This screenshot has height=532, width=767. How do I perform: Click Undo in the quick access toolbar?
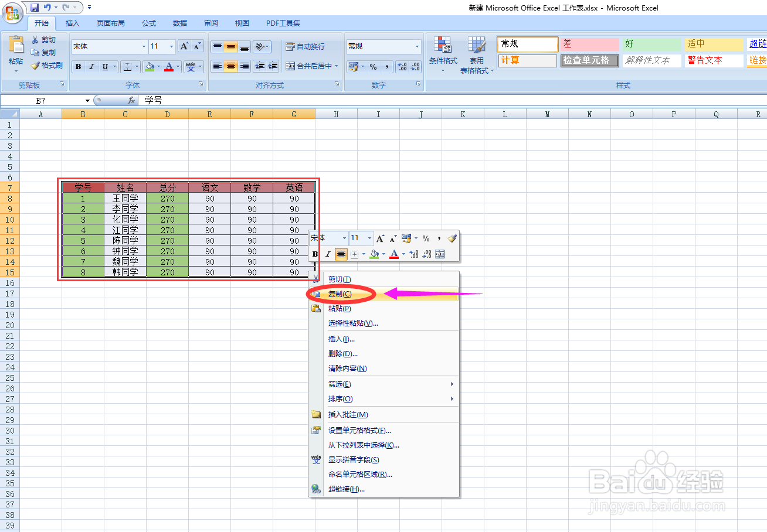[47, 8]
